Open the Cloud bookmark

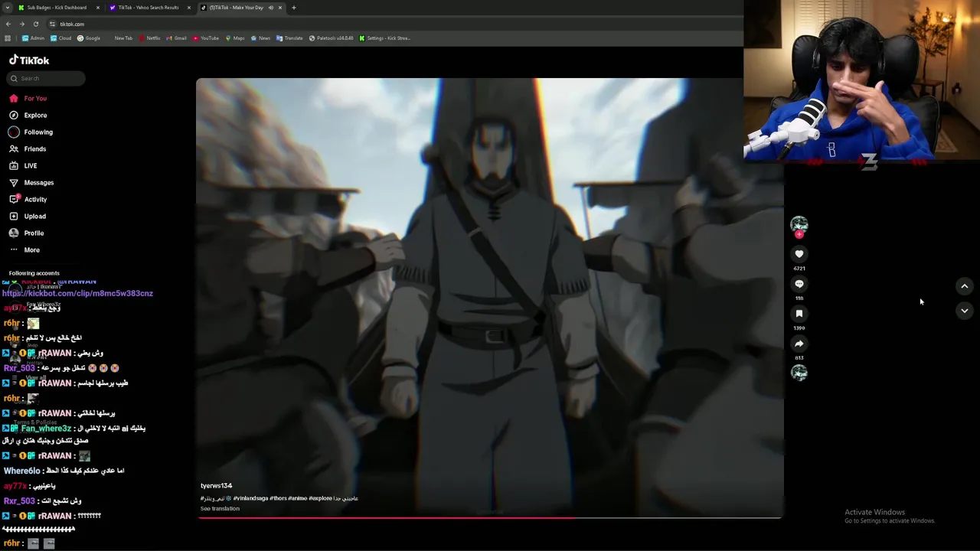[61, 38]
